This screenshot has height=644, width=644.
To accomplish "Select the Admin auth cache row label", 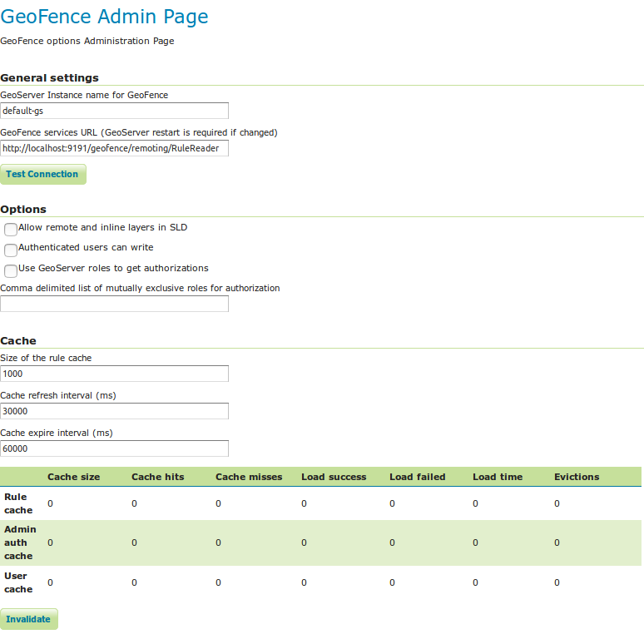I will click(x=18, y=542).
